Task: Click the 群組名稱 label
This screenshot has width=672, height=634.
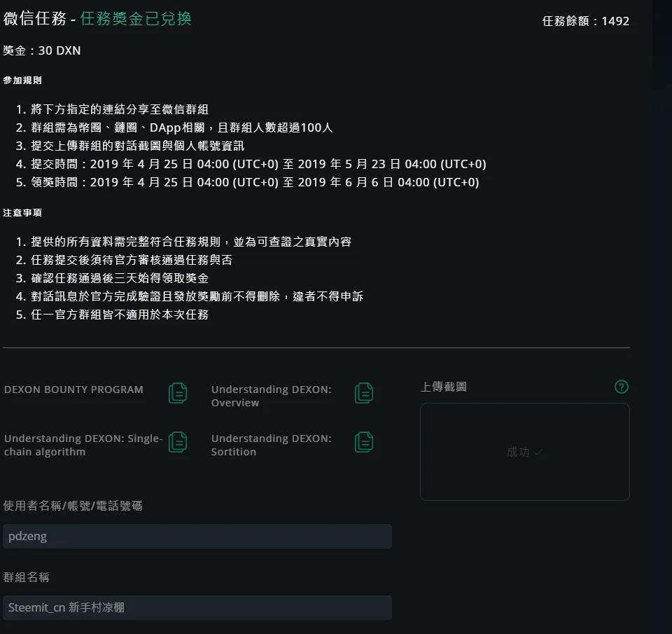Action: pos(26,577)
